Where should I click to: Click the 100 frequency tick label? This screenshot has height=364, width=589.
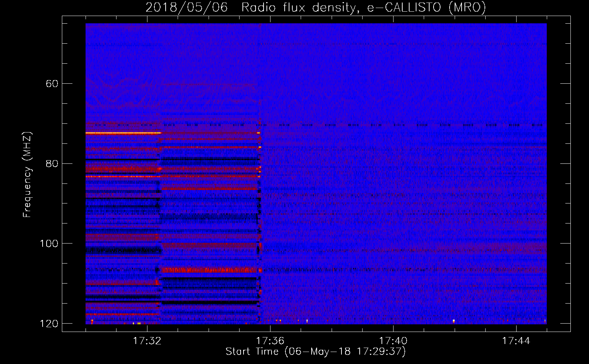click(49, 244)
